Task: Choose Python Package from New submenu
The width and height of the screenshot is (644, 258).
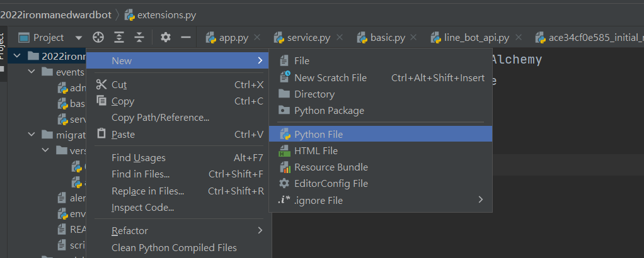Action: pyautogui.click(x=329, y=111)
